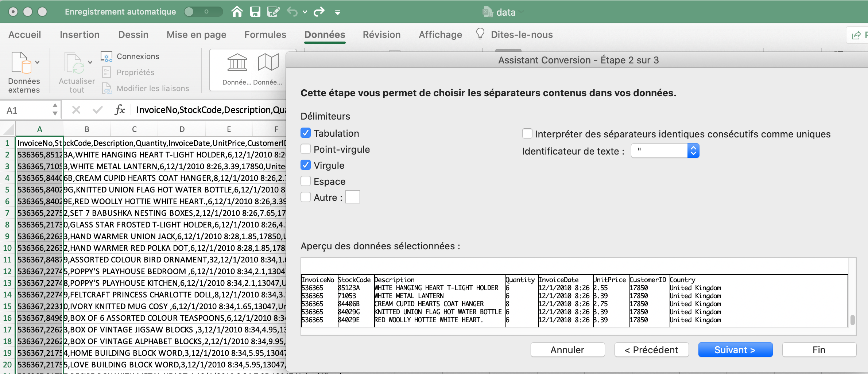Open the Dessin tab
868x374 pixels.
click(x=133, y=35)
